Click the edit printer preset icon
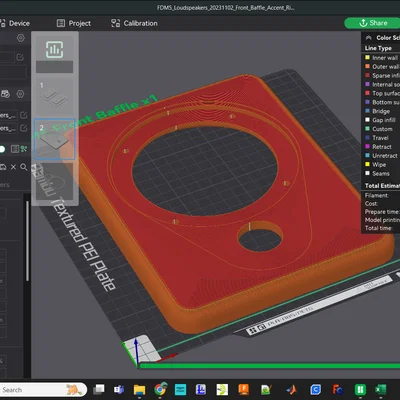 coord(20,57)
